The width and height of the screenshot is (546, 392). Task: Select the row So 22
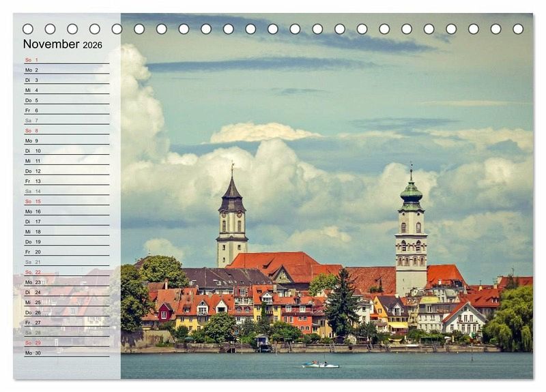tap(66, 271)
